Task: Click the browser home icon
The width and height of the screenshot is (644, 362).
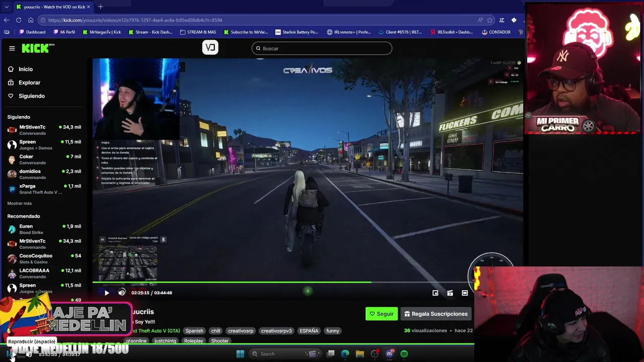Action: (x=31, y=20)
